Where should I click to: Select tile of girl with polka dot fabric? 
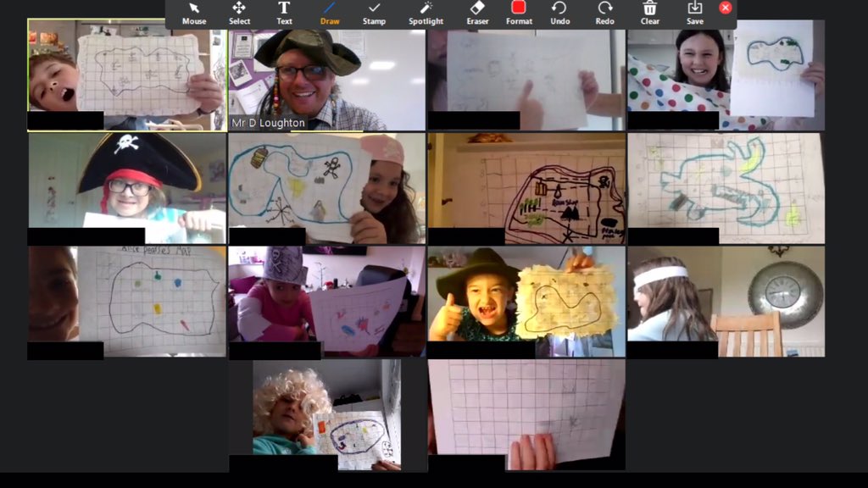pos(726,75)
